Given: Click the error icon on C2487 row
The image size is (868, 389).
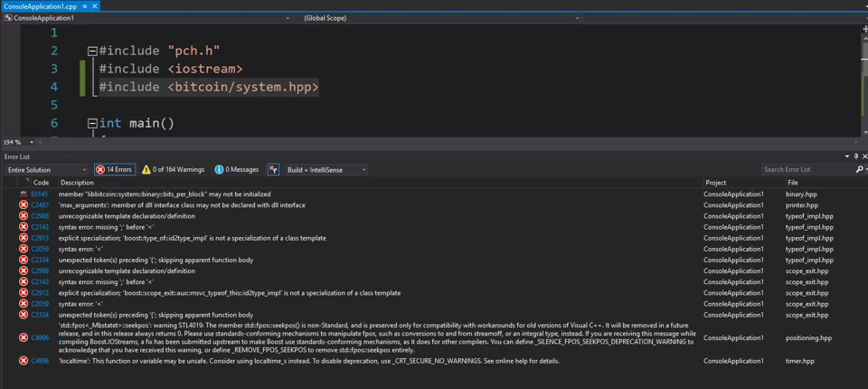Looking at the screenshot, I should click(24, 205).
